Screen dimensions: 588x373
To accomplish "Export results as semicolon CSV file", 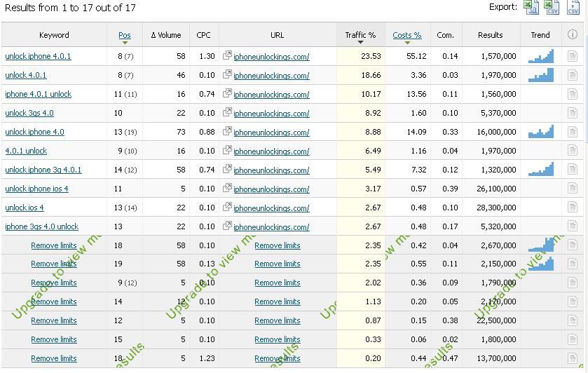I will point(573,7).
